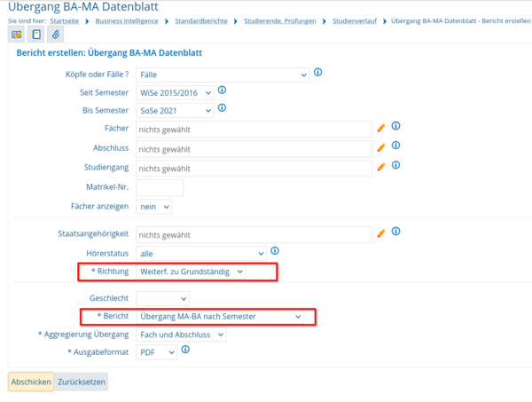Click the 'Übergang BA-MA Datenblatt' page title
Image resolution: width=532 pixels, height=402 pixels.
click(x=83, y=6)
